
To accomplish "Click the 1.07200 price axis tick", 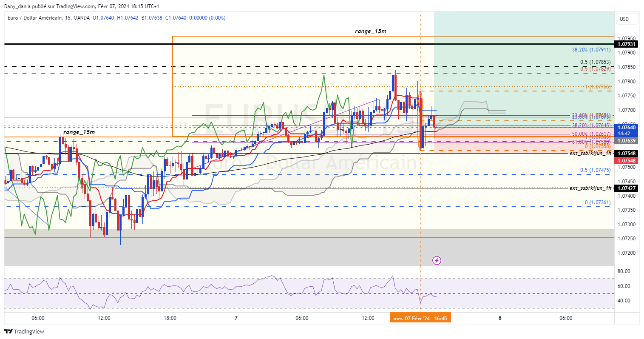I will point(627,253).
